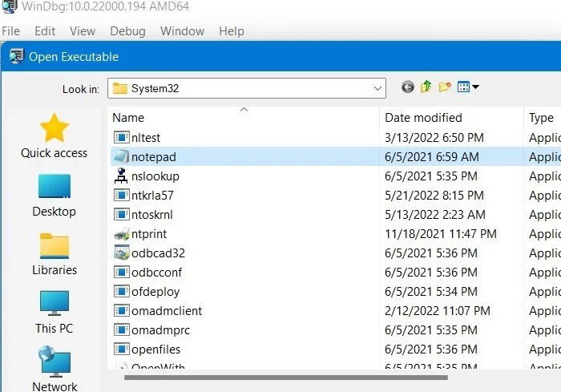Viewport: 561px width, 392px height.
Task: Select the omadmprc file icon
Action: 121,329
